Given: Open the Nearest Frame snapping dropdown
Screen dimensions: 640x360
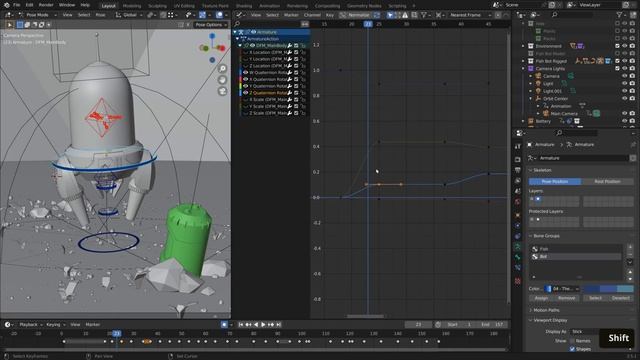Looking at the screenshot, I should point(469,15).
